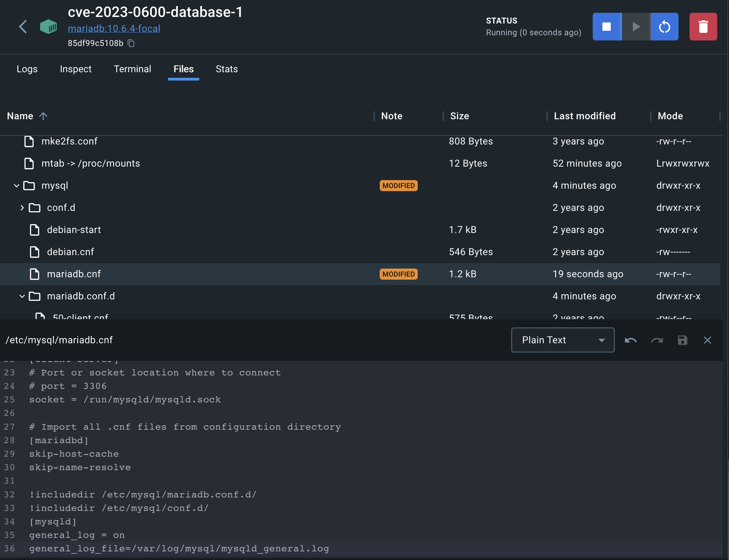Place cursor on 'general_log = on' line

(x=77, y=535)
